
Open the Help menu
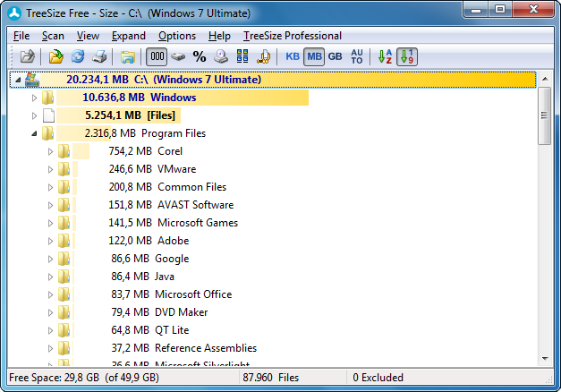tap(219, 36)
